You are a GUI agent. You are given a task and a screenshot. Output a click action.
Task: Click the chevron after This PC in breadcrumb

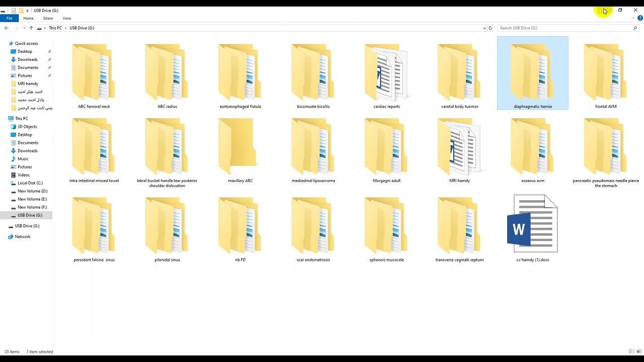pyautogui.click(x=65, y=28)
